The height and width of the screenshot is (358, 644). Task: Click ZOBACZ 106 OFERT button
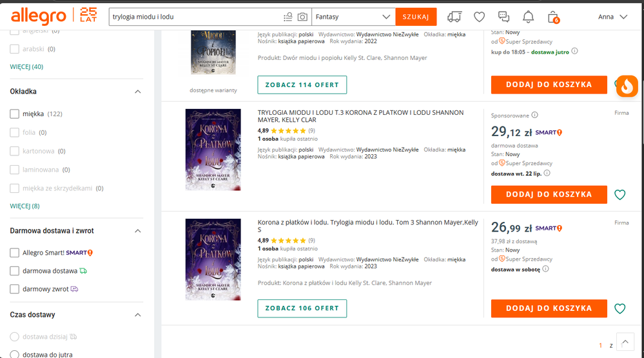point(302,308)
